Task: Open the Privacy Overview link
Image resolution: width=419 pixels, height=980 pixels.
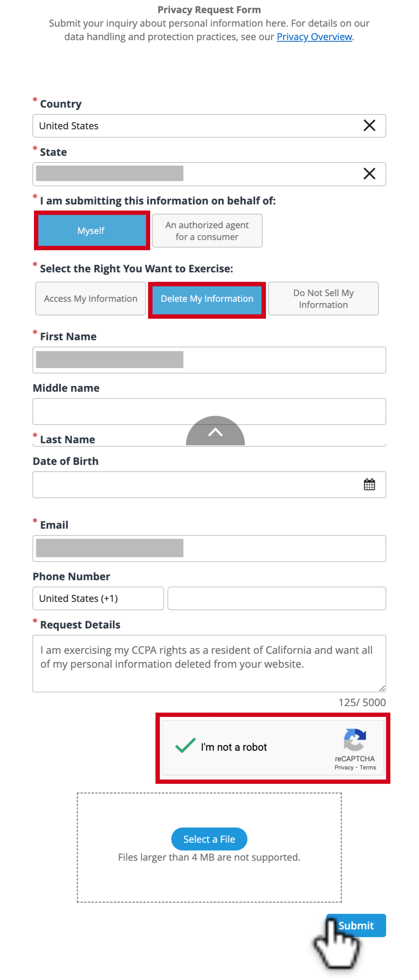Action: [314, 37]
